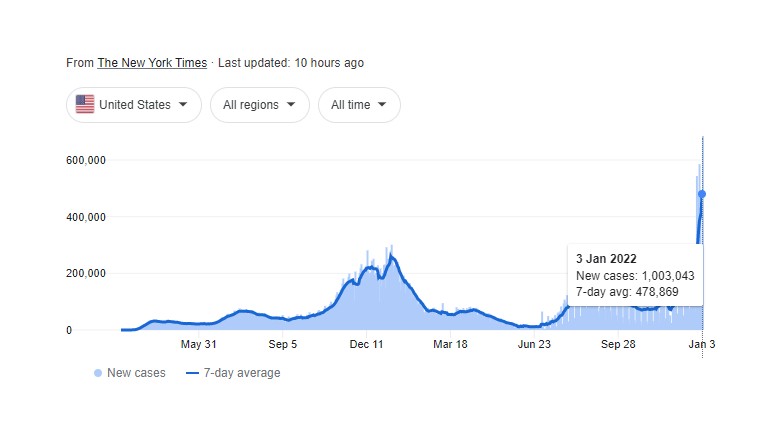Click the '400,000' y-axis label
The image size is (775, 436).
pyautogui.click(x=86, y=217)
